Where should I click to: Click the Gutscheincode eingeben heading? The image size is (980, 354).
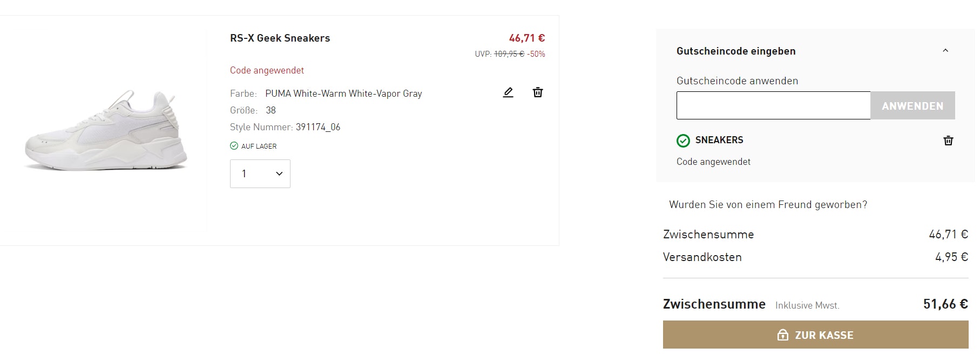736,51
